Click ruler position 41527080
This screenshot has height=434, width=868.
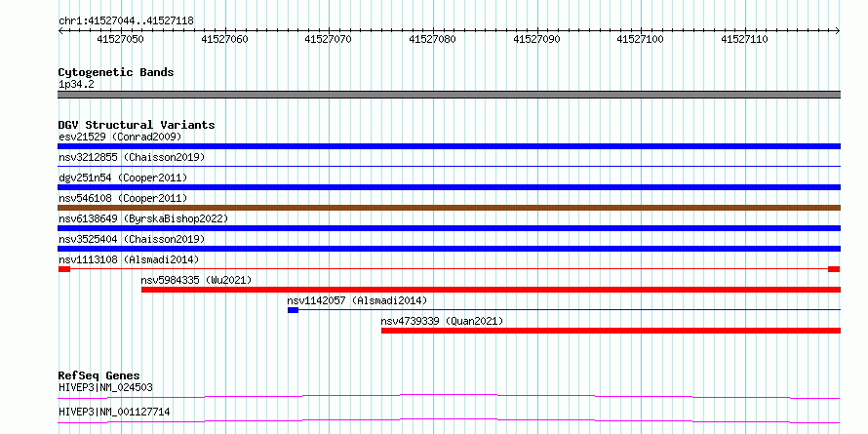click(433, 39)
